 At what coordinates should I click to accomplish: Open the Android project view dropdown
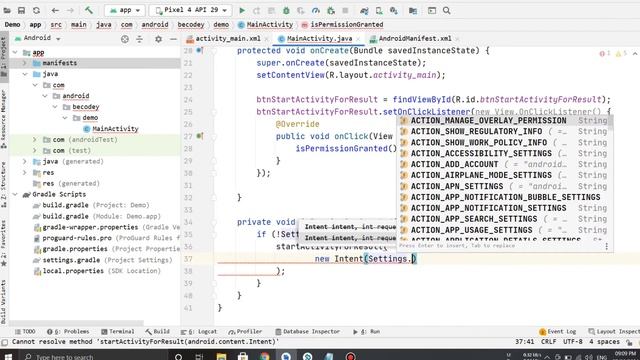pos(37,38)
